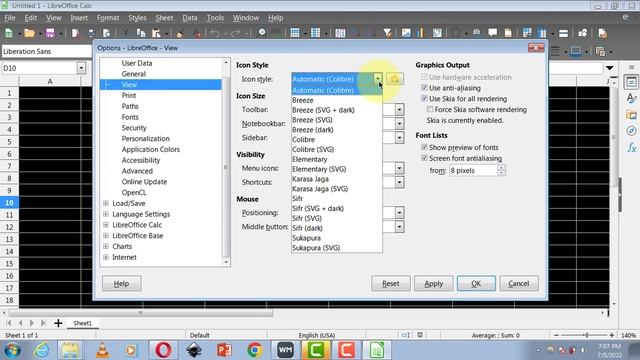Click the Copy toolbar icon
640x360 pixels.
(141, 33)
